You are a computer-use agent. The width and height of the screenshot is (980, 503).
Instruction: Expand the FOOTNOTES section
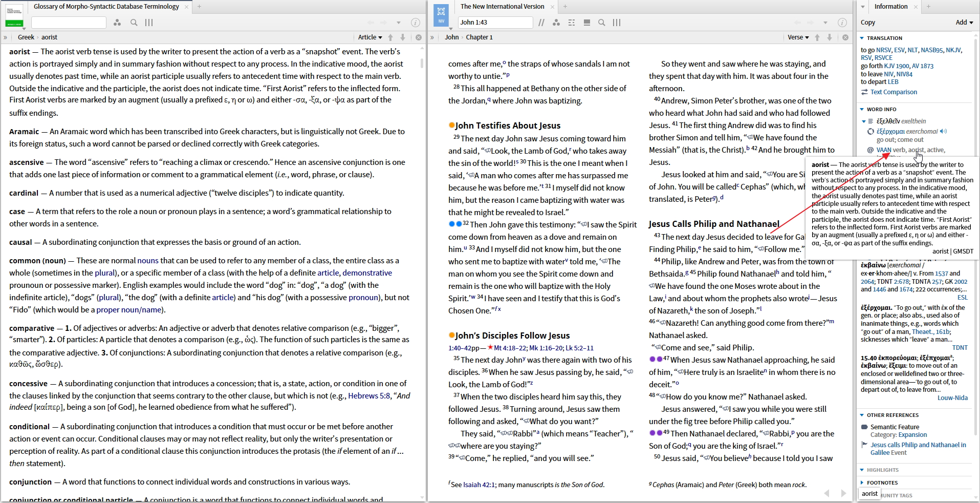coord(862,483)
